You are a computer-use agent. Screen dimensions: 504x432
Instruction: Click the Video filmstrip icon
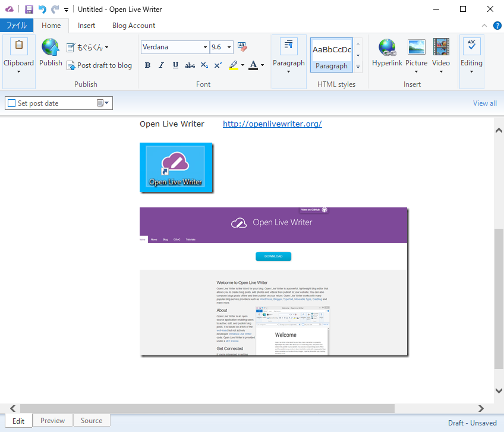click(x=441, y=47)
